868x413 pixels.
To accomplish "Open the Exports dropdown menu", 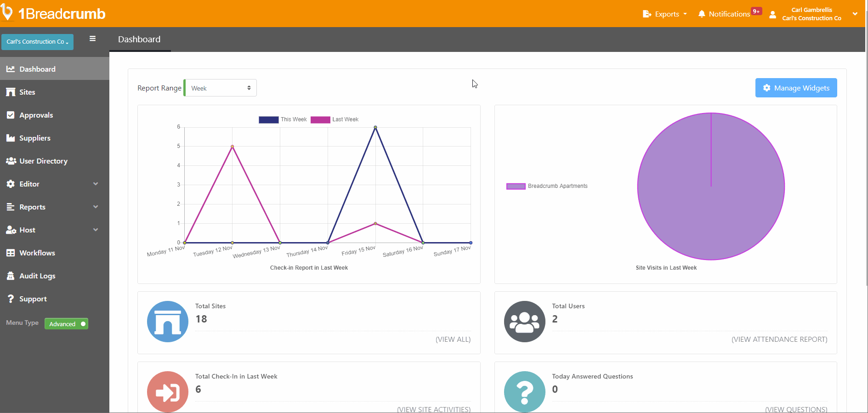I will point(665,14).
